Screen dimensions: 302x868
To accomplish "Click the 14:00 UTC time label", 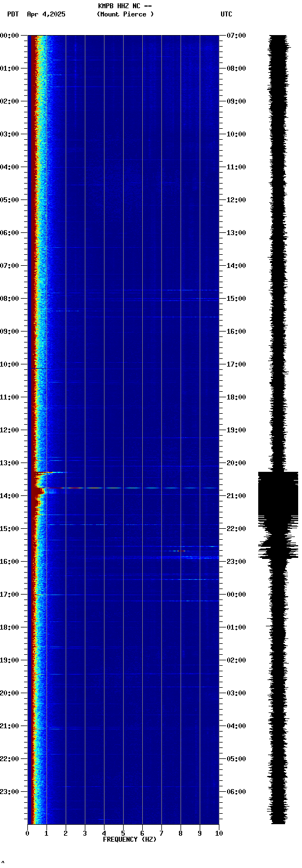I will [236, 266].
